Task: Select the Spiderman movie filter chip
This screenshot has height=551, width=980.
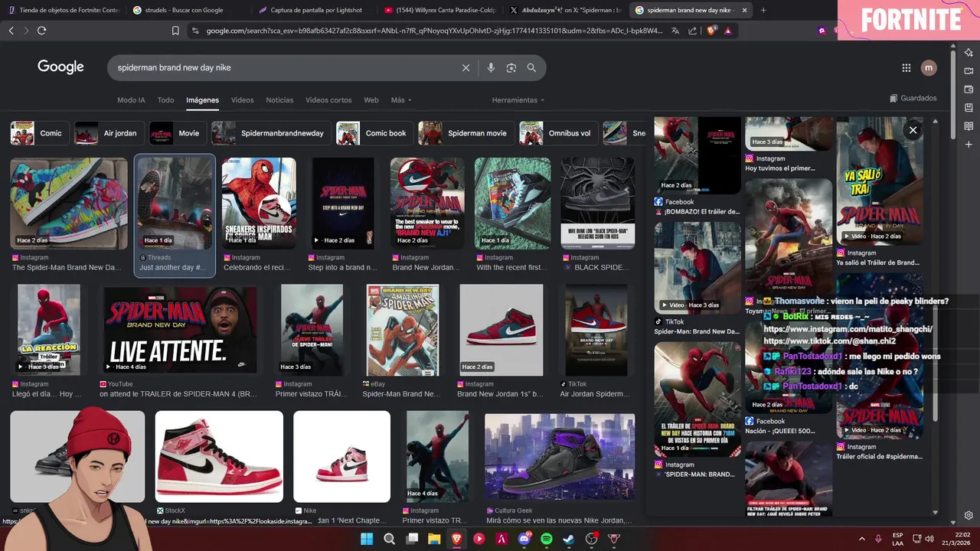Action: coord(465,133)
